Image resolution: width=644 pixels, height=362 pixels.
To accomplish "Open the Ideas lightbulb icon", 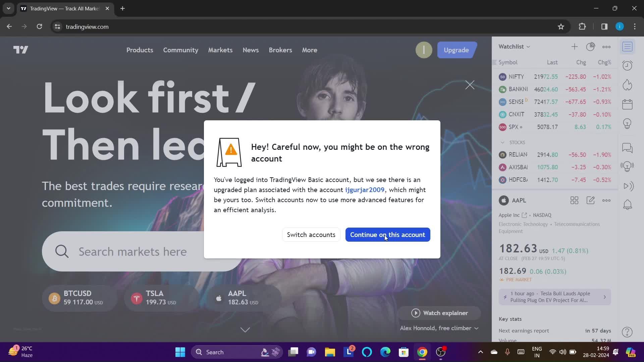I will [627, 124].
